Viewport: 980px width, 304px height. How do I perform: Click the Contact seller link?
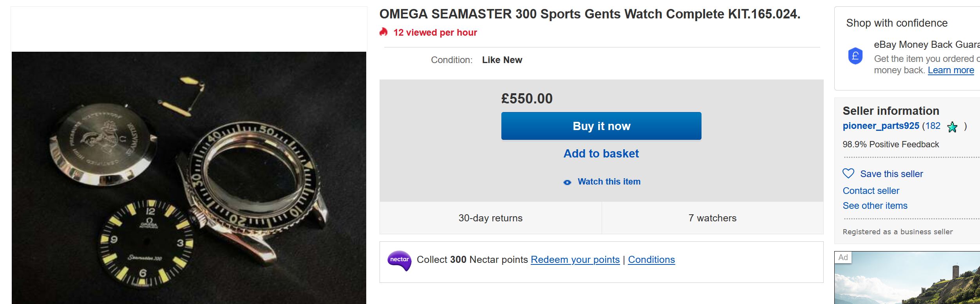(871, 191)
